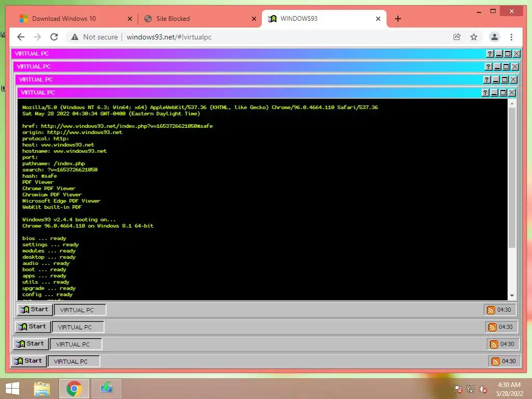Share this page via share icon
Viewport: 532px width, 399px height.
point(457,37)
